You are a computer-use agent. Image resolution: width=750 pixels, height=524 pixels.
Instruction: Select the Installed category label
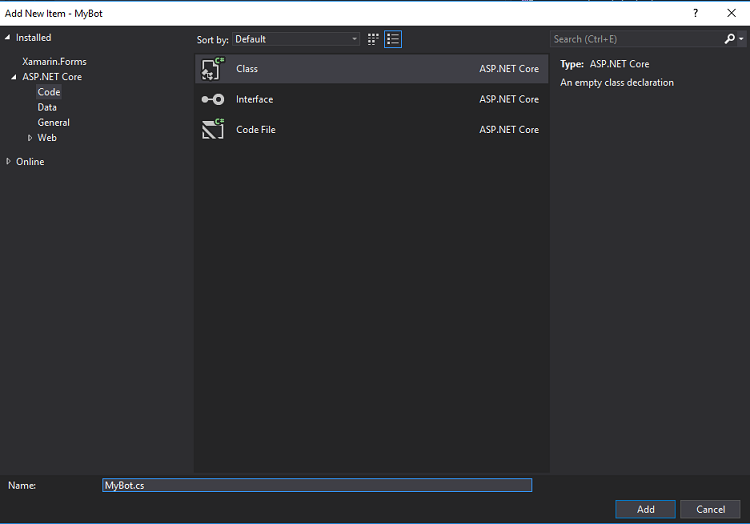(x=33, y=37)
